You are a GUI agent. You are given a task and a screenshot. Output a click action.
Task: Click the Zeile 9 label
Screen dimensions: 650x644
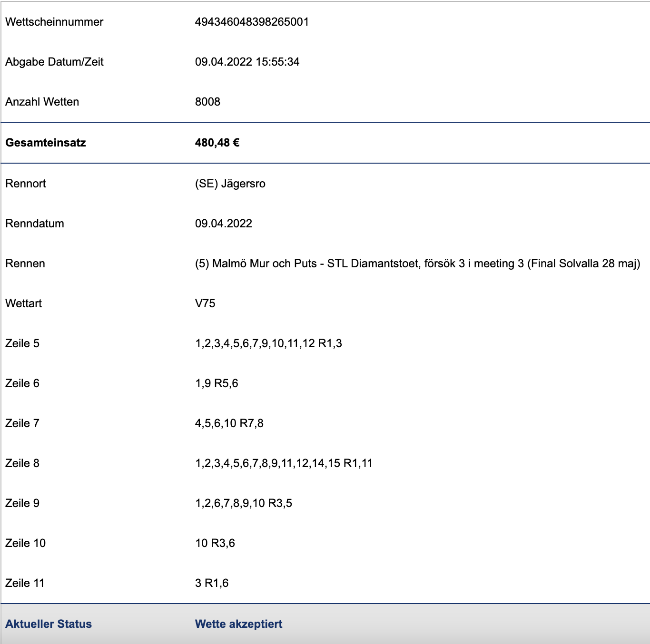(22, 503)
